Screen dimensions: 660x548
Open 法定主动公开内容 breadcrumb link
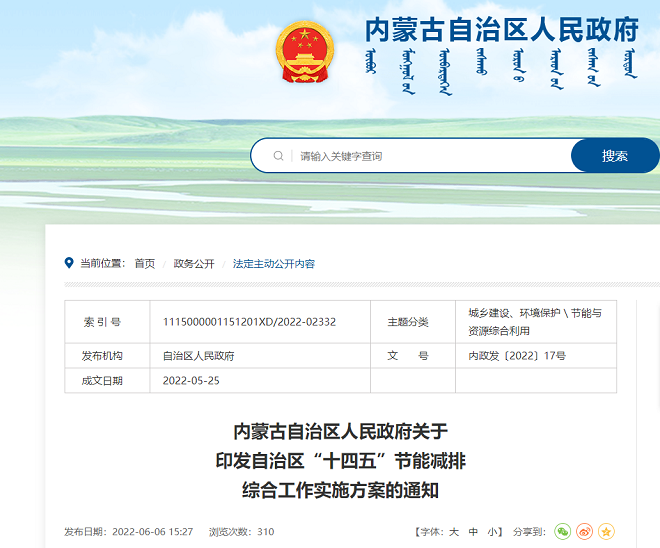tap(274, 264)
